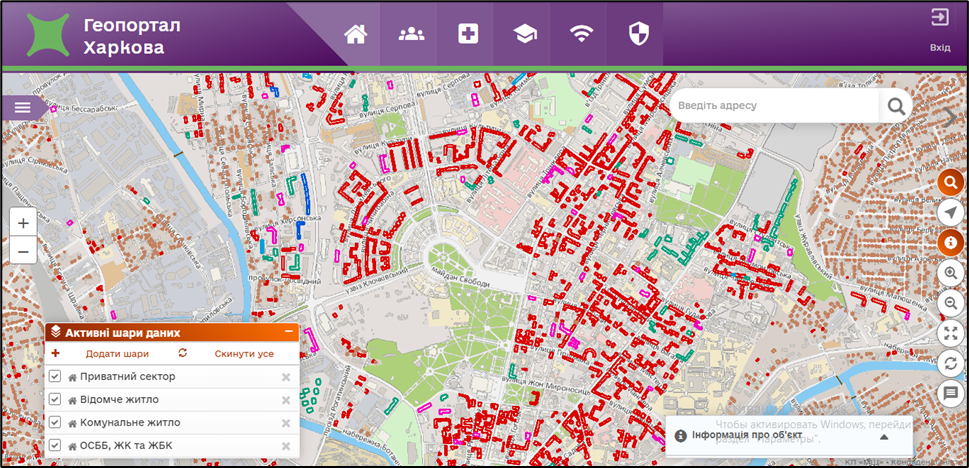The height and width of the screenshot is (468, 969).
Task: Expand the Інформація про об'єкт panel
Action: pos(884,437)
